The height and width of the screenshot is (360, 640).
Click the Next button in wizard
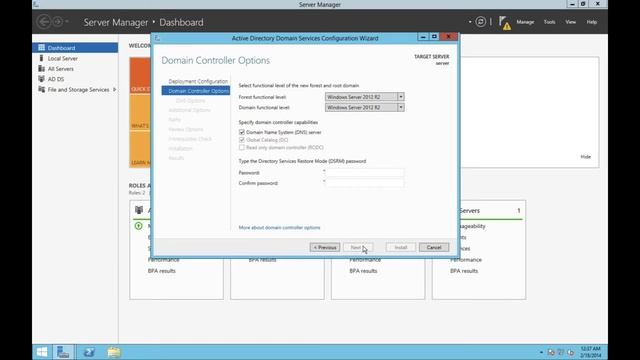(x=358, y=247)
